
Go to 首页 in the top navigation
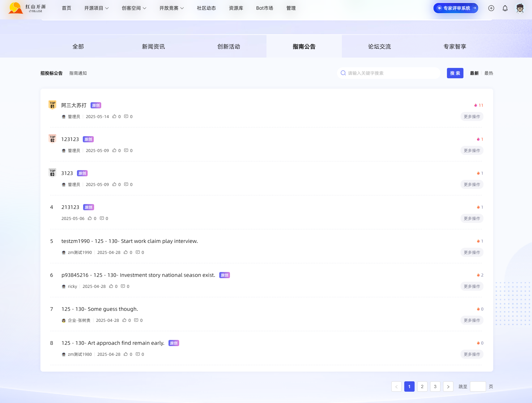click(66, 8)
